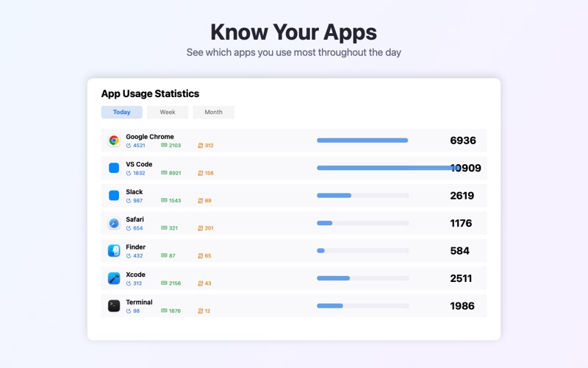Image resolution: width=588 pixels, height=368 pixels.
Task: Click the Finder usage progress bar
Action: click(x=362, y=250)
